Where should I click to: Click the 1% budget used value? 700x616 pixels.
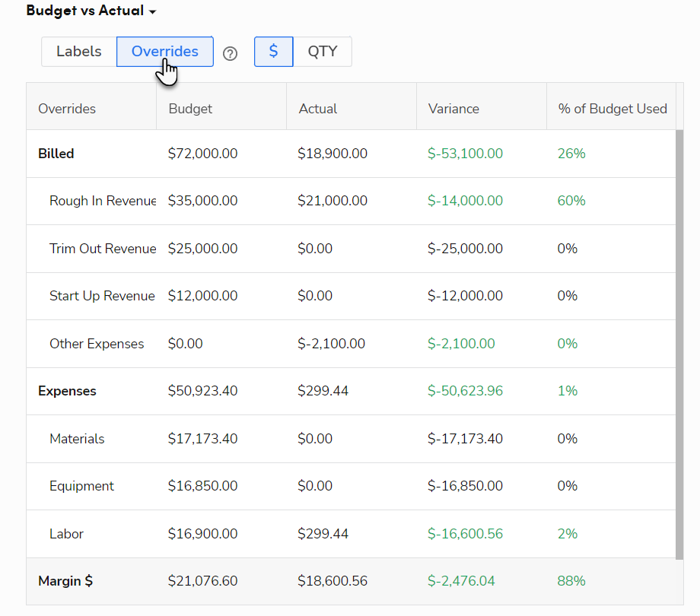(x=568, y=391)
